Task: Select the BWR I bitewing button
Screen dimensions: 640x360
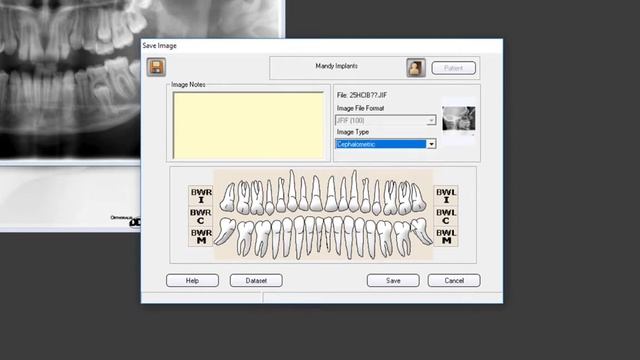Action: (x=201, y=196)
